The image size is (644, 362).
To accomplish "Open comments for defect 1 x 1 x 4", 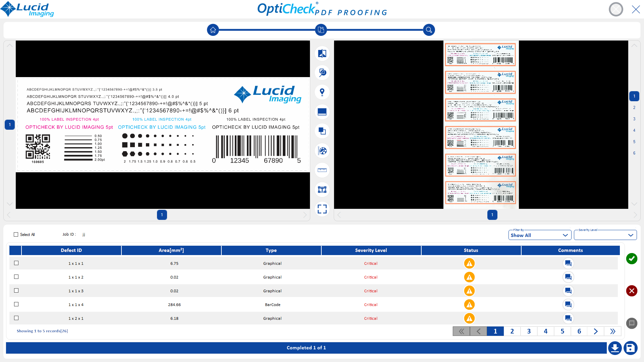I will click(x=568, y=305).
